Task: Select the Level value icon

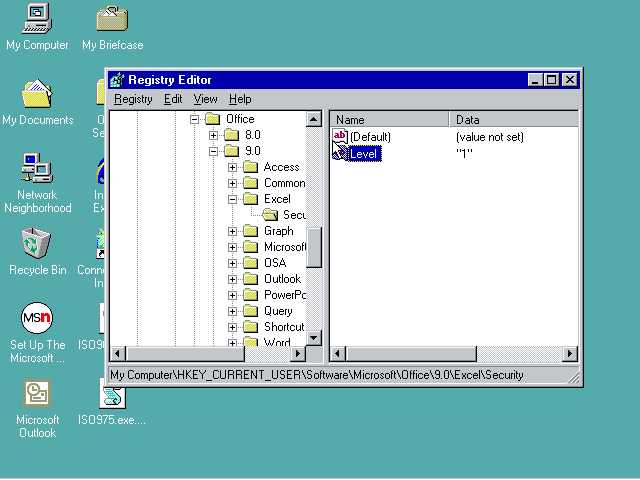Action: pos(340,153)
